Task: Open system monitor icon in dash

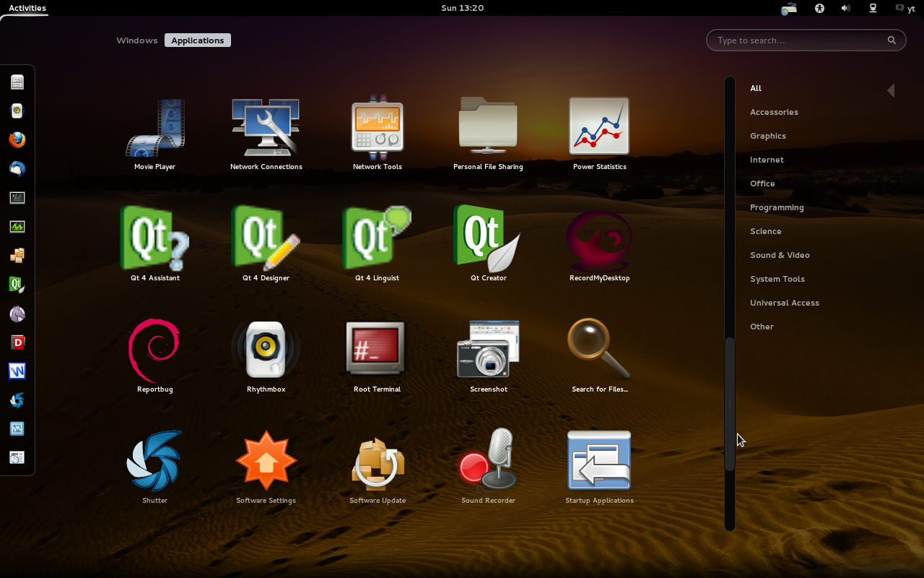Action: [x=17, y=226]
